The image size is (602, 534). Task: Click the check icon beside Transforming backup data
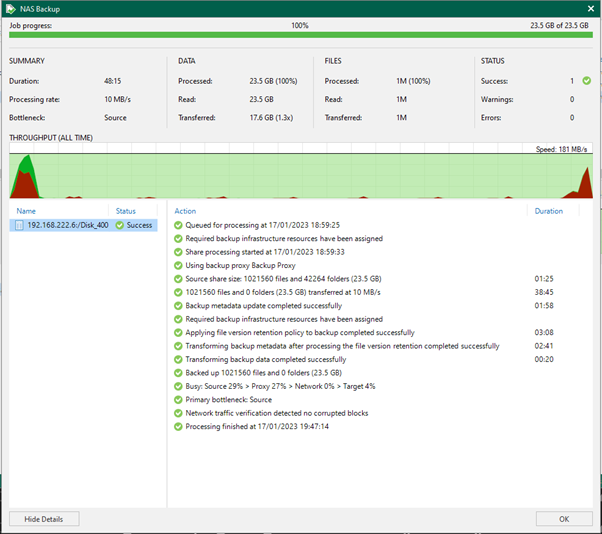pos(178,359)
